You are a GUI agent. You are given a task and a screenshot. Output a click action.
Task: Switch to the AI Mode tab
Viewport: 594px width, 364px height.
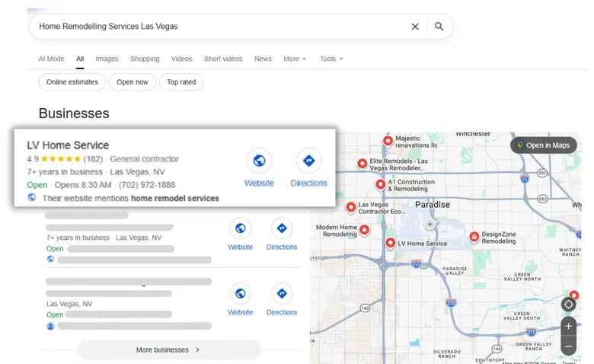pyautogui.click(x=52, y=59)
